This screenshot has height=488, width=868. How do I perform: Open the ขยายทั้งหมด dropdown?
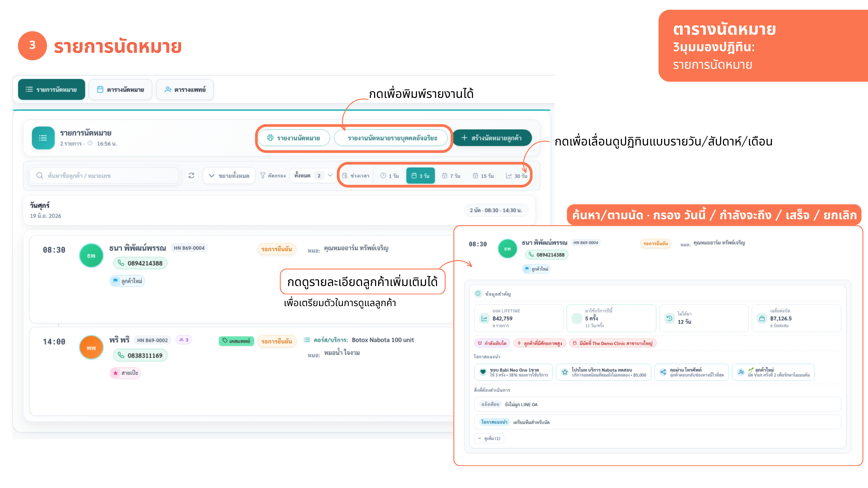[229, 176]
